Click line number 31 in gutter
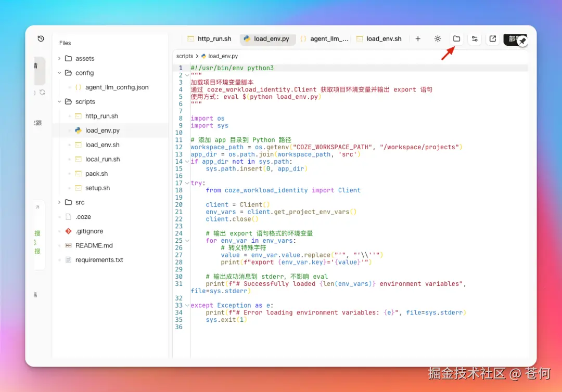The width and height of the screenshot is (562, 392). coord(179,283)
